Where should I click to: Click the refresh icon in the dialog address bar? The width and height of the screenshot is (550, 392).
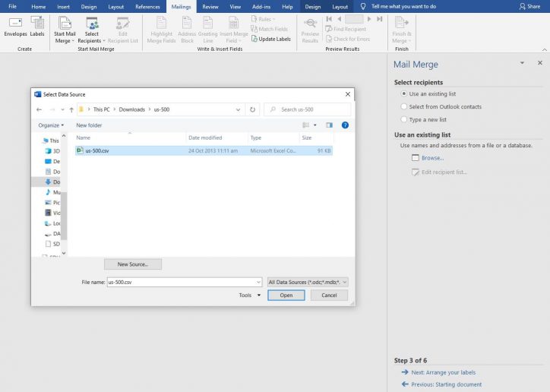(x=252, y=109)
